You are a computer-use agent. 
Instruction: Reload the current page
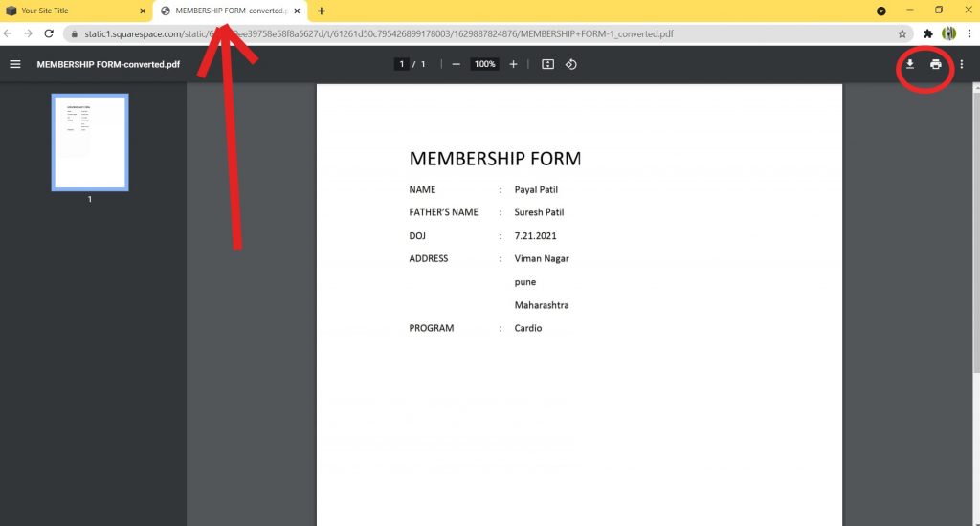(x=49, y=33)
